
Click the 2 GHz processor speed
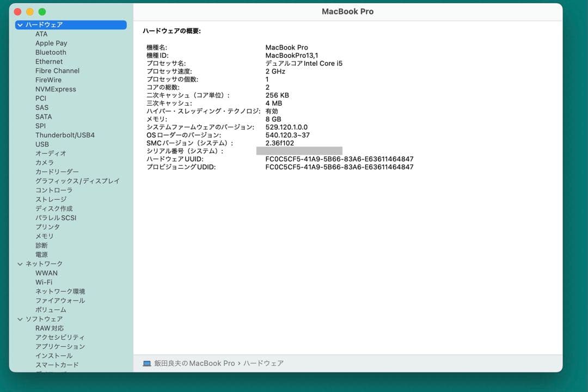[x=275, y=71]
